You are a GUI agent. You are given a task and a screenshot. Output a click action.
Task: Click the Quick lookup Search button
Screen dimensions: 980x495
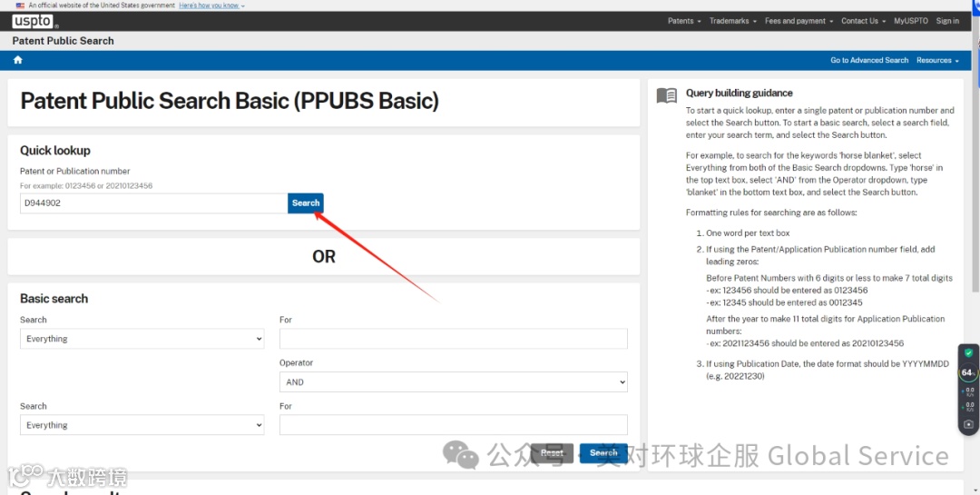click(x=306, y=203)
